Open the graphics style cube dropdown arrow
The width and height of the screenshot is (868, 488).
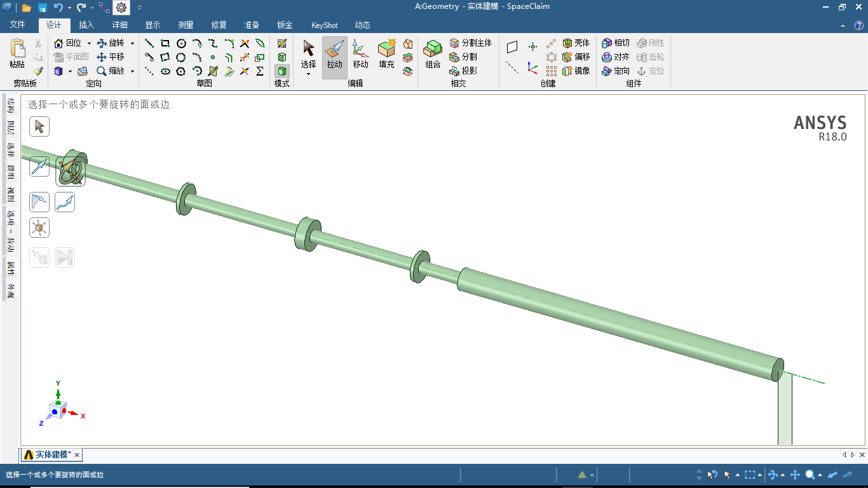[x=69, y=71]
